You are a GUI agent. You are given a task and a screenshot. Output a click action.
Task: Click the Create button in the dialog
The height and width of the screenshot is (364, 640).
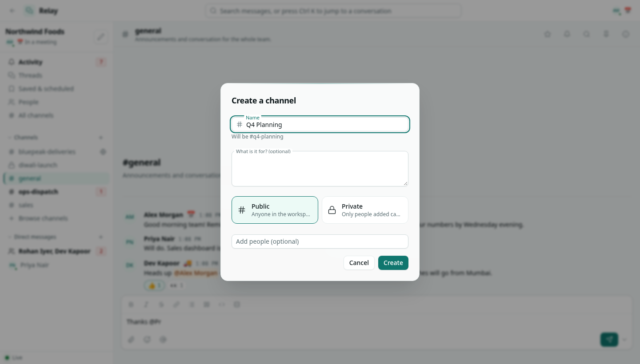point(393,263)
